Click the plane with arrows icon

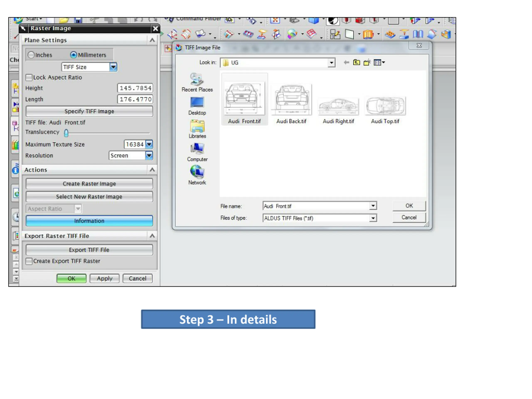point(276,34)
